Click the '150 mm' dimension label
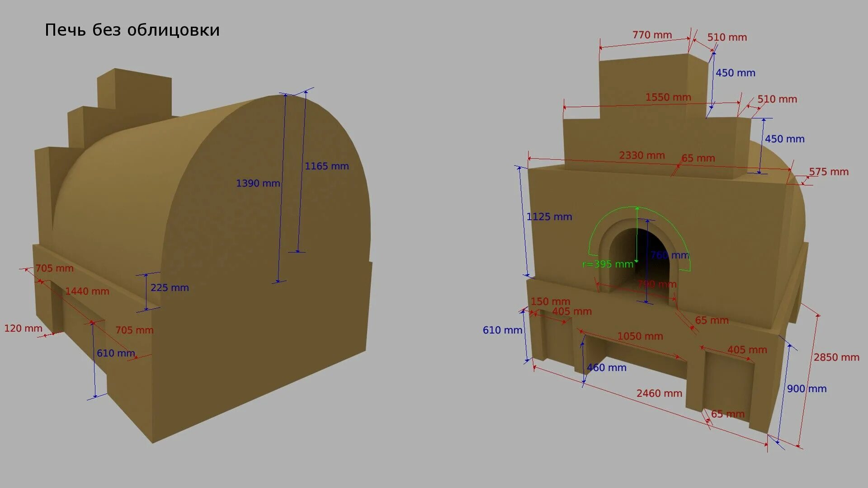The width and height of the screenshot is (868, 488). click(550, 301)
